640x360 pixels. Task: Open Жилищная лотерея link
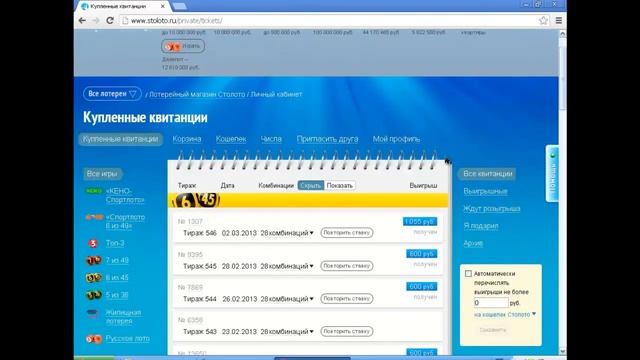[123, 317]
